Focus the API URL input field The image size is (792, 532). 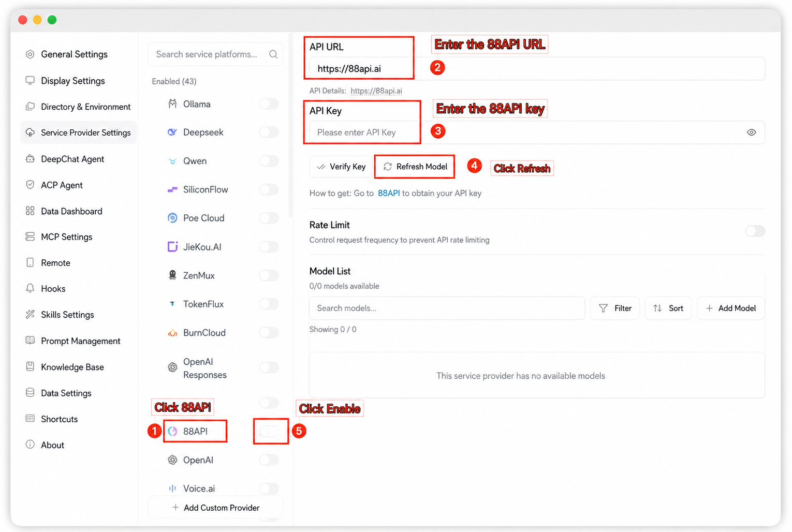coord(537,69)
